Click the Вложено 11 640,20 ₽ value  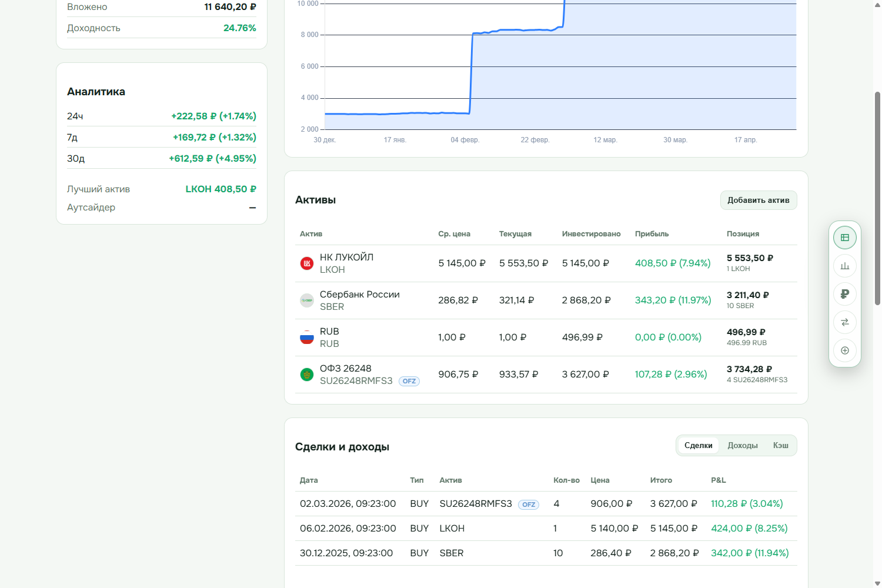point(230,6)
